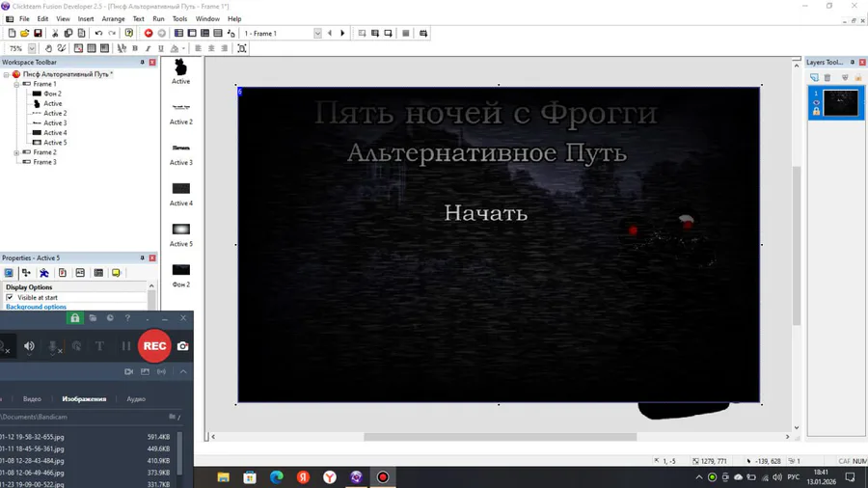Undo the last action
The width and height of the screenshot is (868, 488).
coord(98,33)
